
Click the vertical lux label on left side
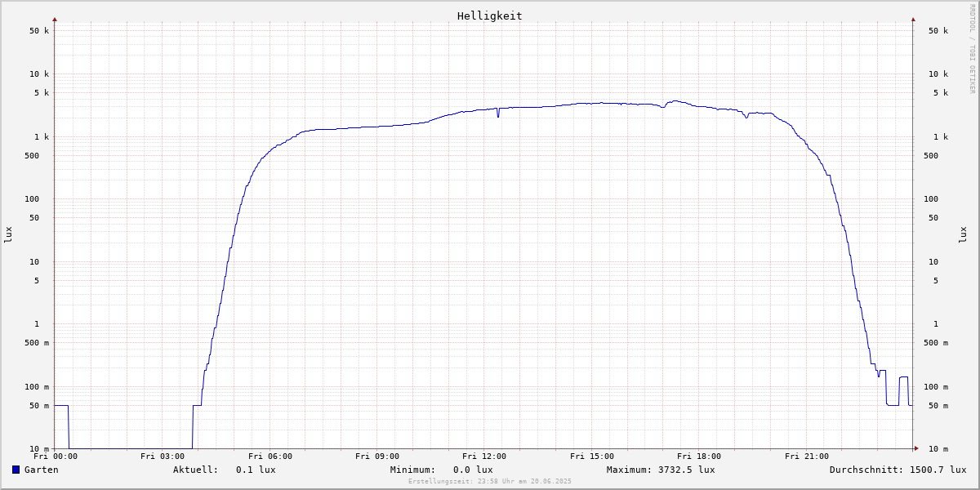pos(8,234)
